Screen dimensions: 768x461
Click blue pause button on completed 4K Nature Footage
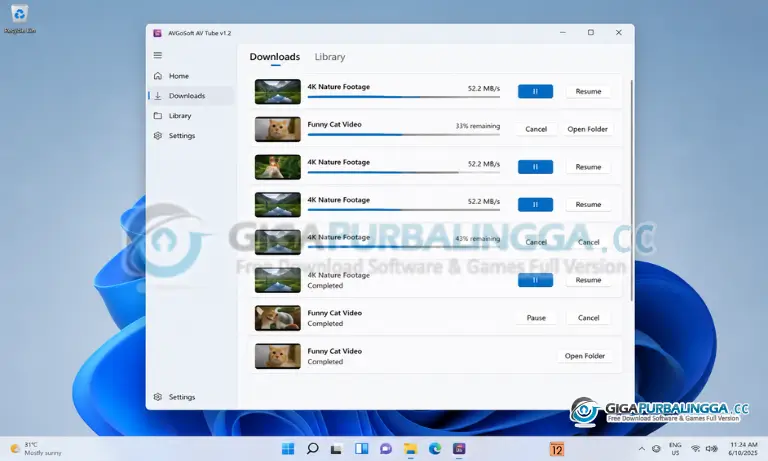(x=535, y=280)
